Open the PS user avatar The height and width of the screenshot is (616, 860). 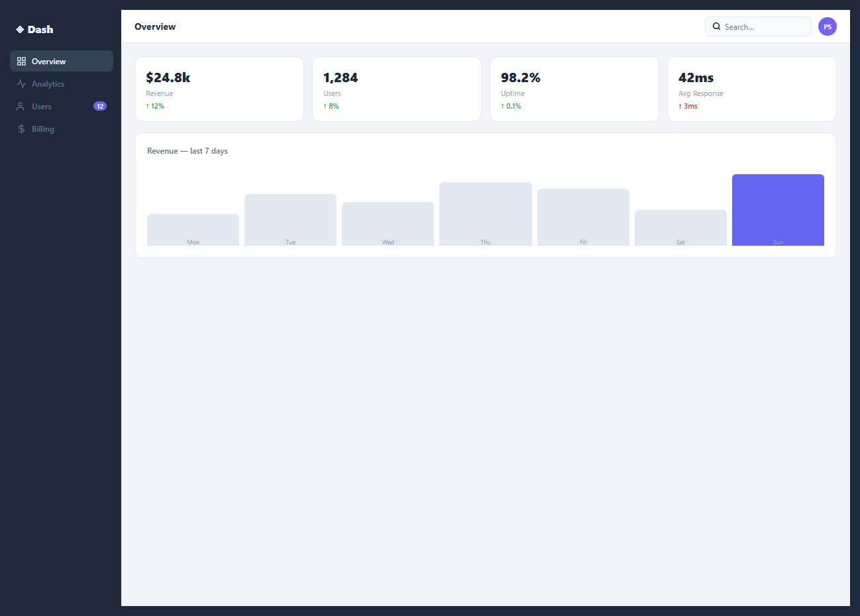828,26
